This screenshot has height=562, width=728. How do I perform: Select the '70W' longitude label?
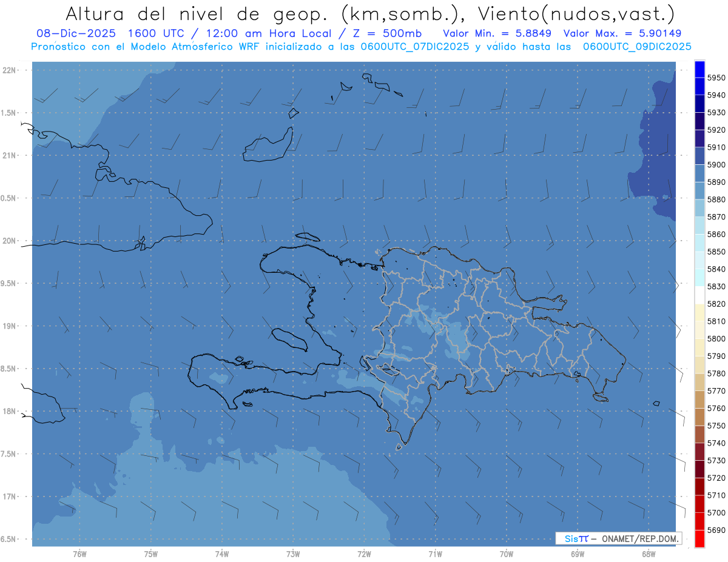[x=507, y=554]
